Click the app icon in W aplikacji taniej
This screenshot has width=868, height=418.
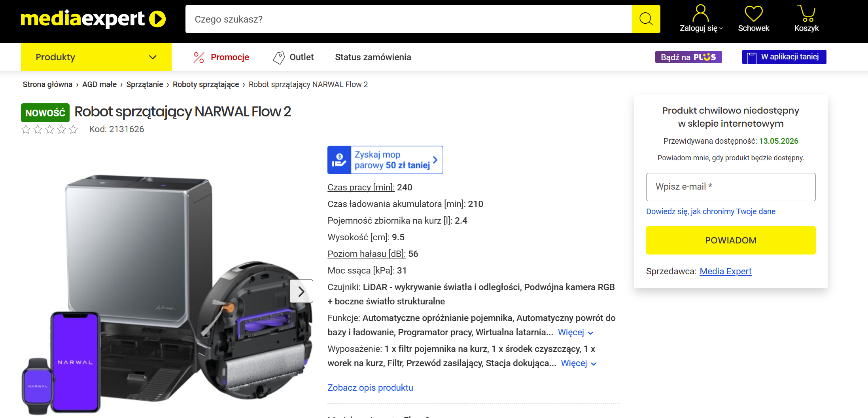pos(751,57)
